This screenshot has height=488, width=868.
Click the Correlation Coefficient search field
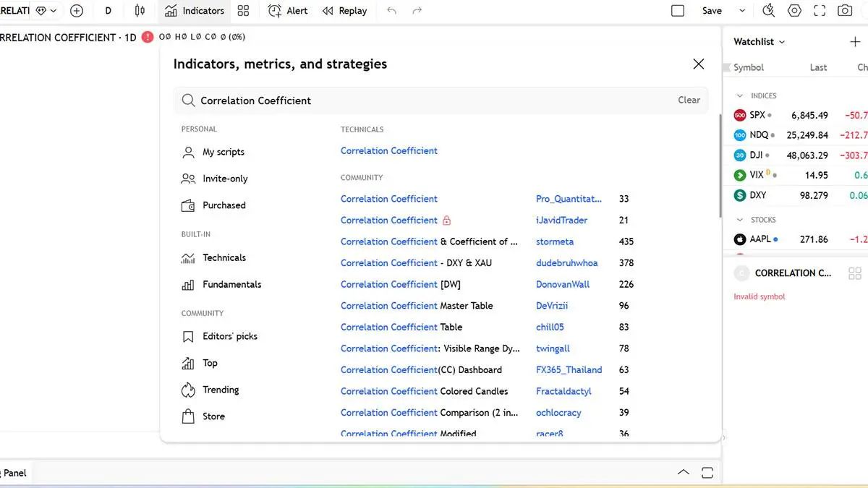tap(434, 100)
